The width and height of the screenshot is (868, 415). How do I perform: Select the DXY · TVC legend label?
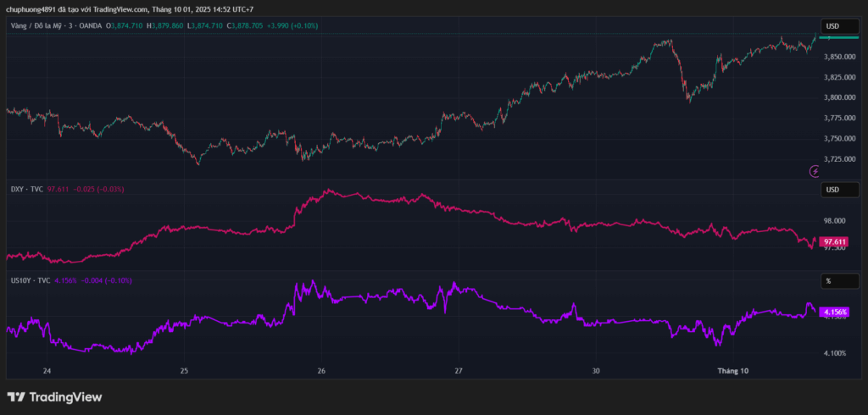(x=27, y=189)
